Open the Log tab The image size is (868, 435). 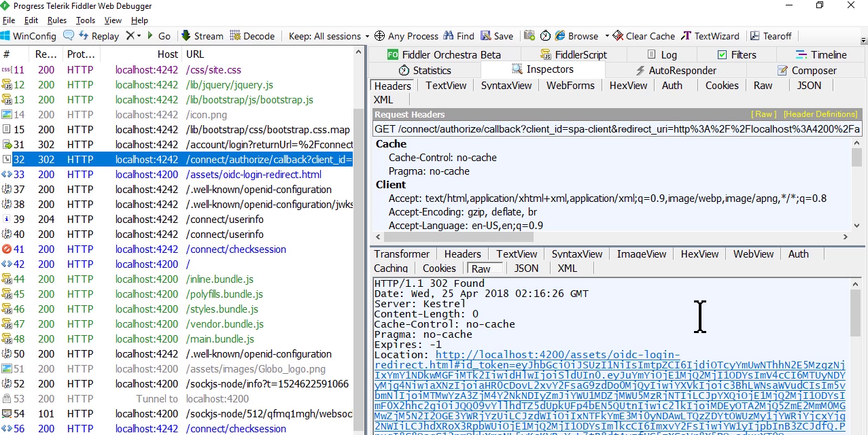[661, 54]
